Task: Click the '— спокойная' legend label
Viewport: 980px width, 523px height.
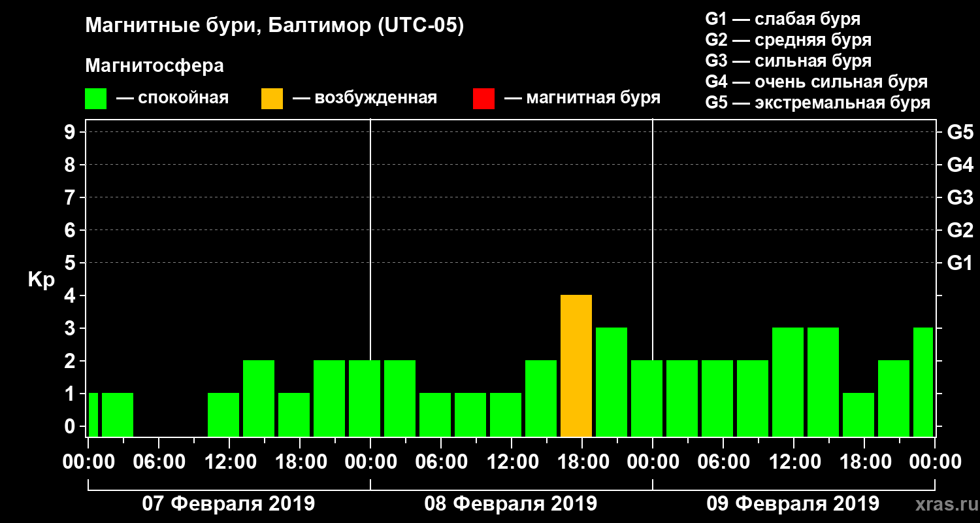Action: [x=172, y=98]
